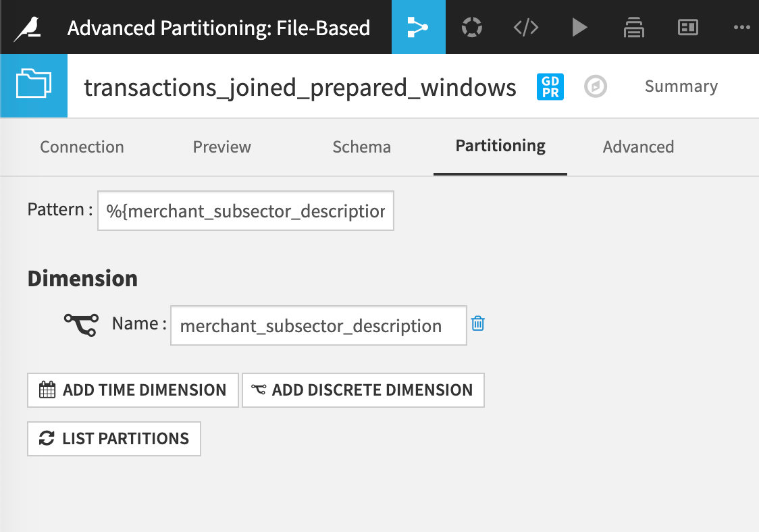The width and height of the screenshot is (759, 532).
Task: Click the blue folder dataset icon
Action: pyautogui.click(x=33, y=86)
